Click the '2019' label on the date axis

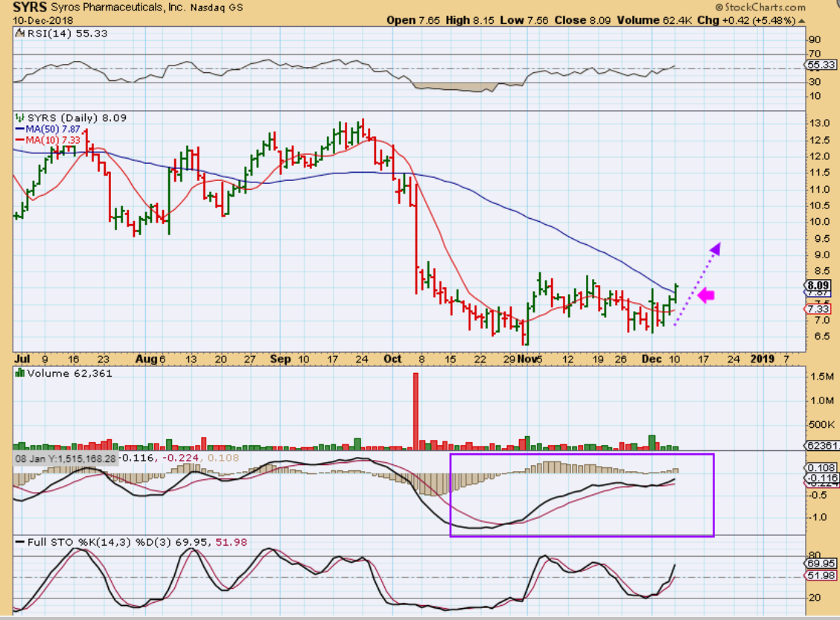(763, 359)
